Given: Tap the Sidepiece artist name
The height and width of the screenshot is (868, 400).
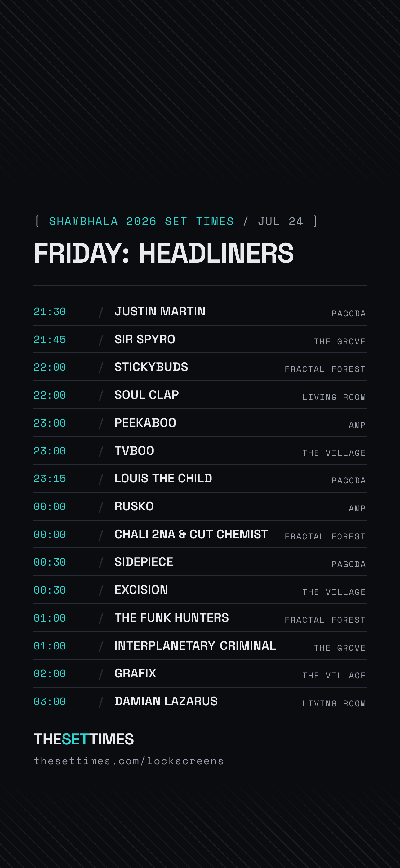Looking at the screenshot, I should click(x=144, y=562).
